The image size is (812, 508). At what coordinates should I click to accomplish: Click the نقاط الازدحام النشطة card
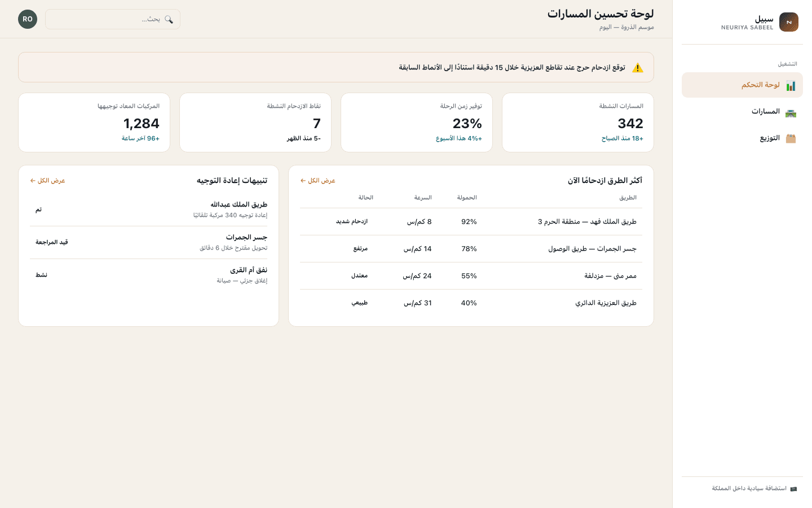[x=255, y=122]
